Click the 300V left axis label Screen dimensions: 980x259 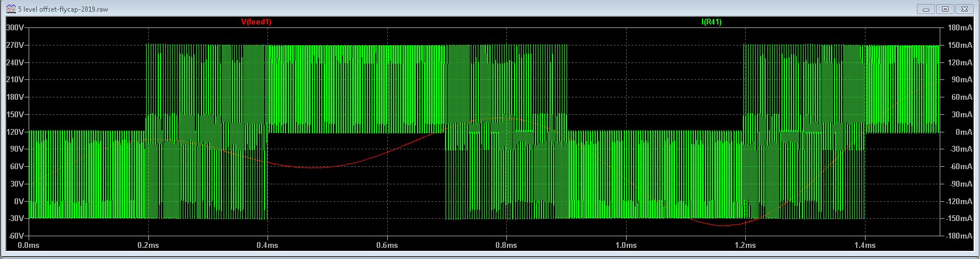pos(14,27)
